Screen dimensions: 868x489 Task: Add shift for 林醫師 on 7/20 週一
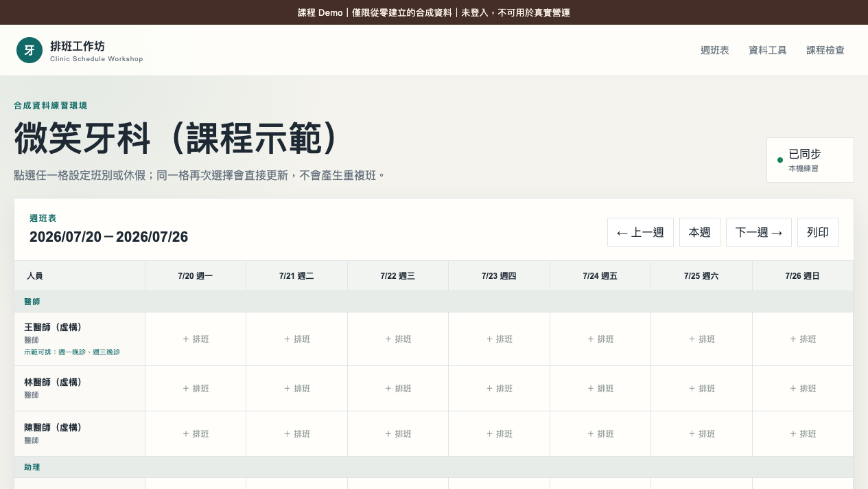(x=196, y=389)
